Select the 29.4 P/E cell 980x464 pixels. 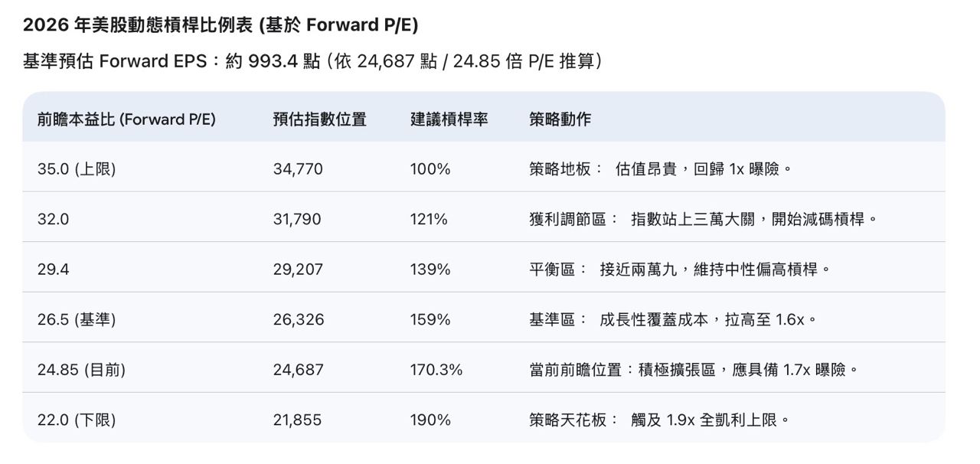[52, 270]
